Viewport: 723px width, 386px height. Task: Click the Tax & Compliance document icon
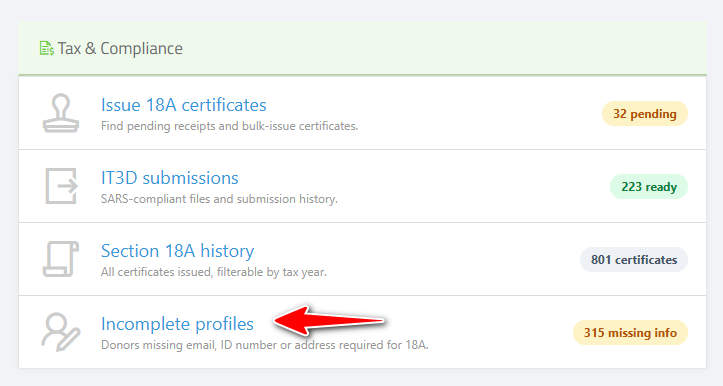click(47, 48)
